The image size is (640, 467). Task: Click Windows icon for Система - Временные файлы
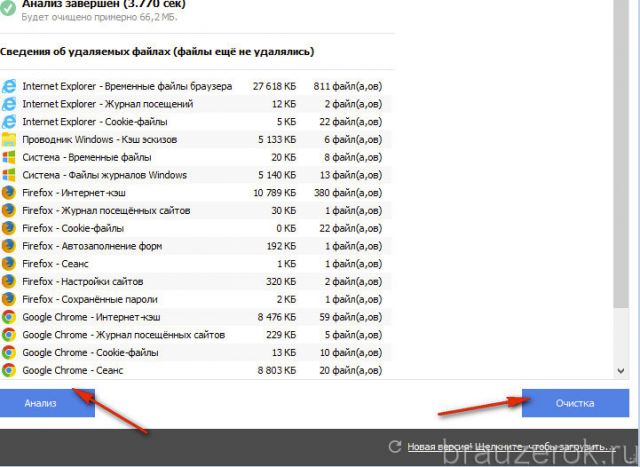click(x=9, y=157)
